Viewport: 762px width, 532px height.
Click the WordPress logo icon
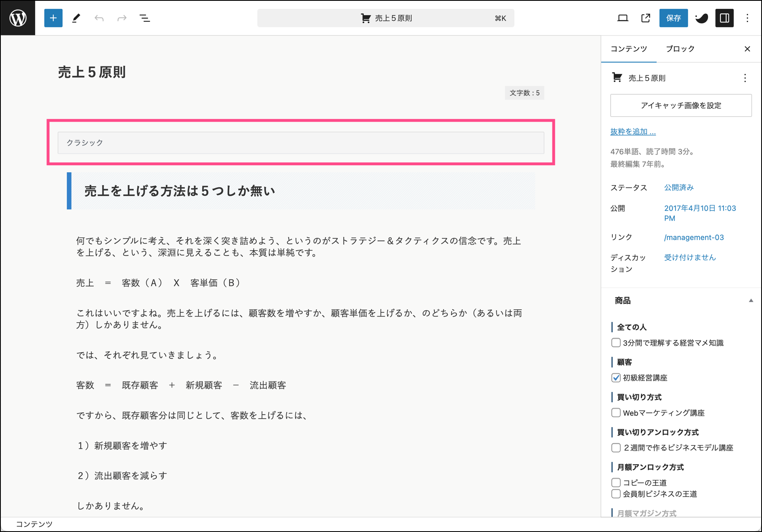(x=18, y=18)
